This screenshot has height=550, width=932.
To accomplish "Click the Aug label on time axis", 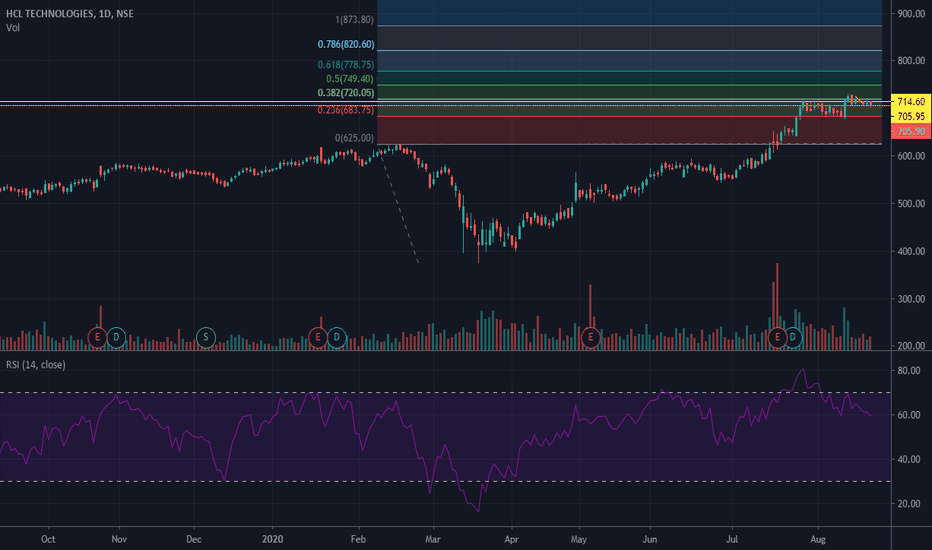I will click(x=818, y=539).
